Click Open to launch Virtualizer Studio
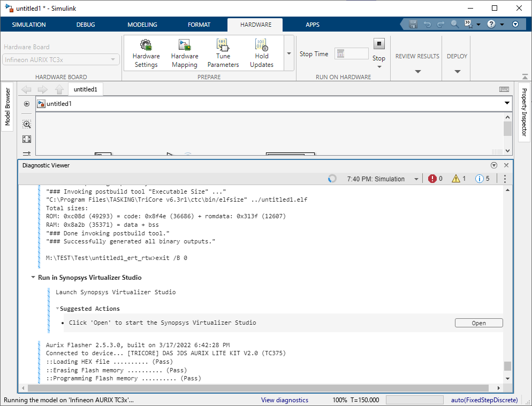 (x=478, y=323)
